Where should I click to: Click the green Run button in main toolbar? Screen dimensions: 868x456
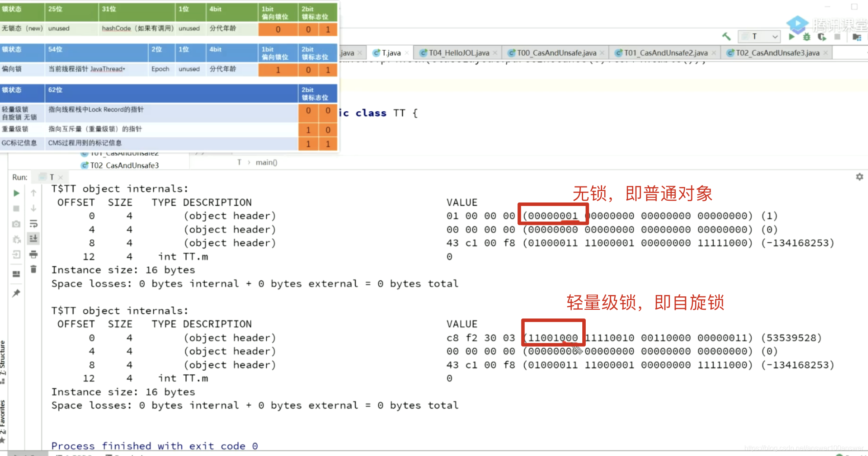[791, 37]
